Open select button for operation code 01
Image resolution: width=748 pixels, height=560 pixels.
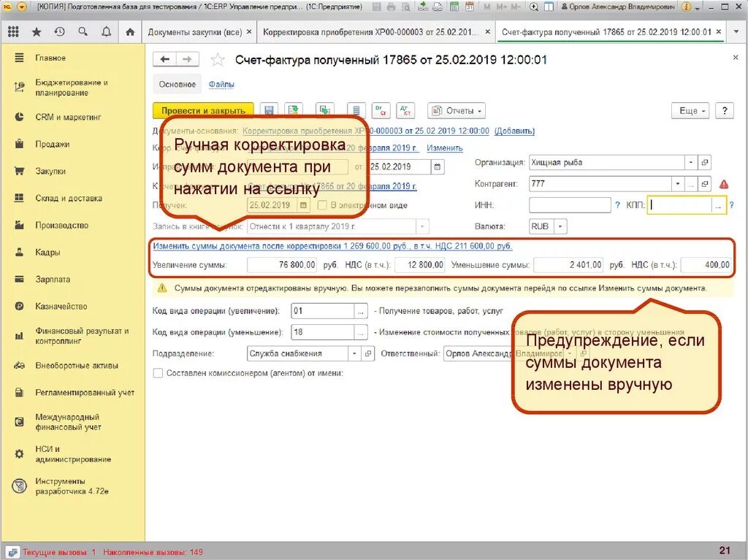pos(360,311)
